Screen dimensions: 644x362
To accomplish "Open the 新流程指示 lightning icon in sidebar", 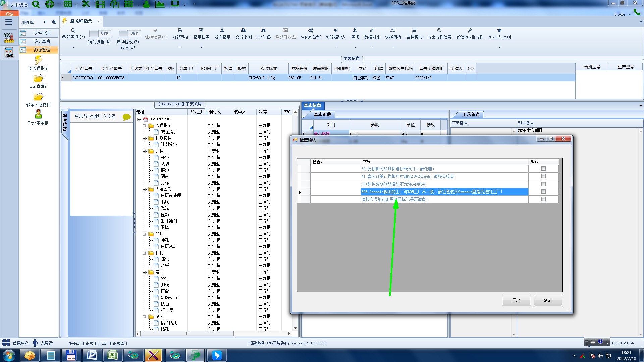I will [38, 60].
